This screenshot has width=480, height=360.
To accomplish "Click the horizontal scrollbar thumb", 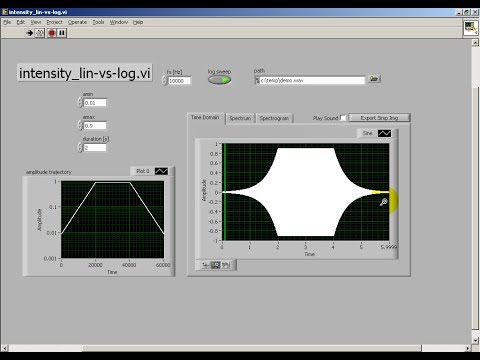I will pos(252,348).
